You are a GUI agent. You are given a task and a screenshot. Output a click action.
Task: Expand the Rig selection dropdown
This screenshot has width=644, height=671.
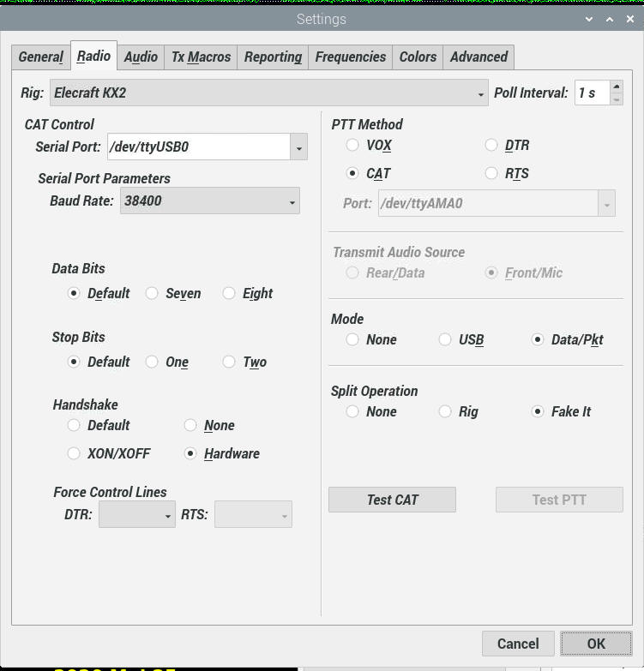coord(480,93)
